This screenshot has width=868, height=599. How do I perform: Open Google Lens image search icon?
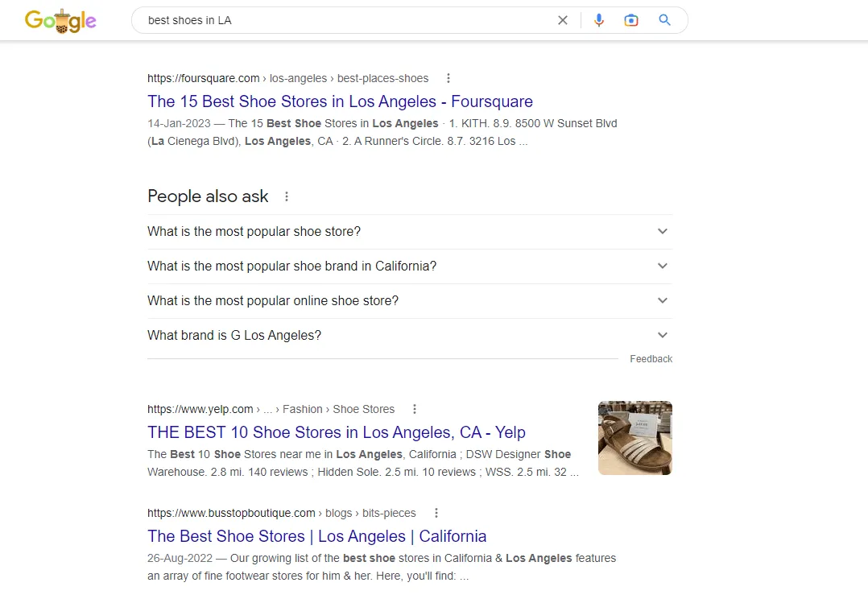click(631, 19)
